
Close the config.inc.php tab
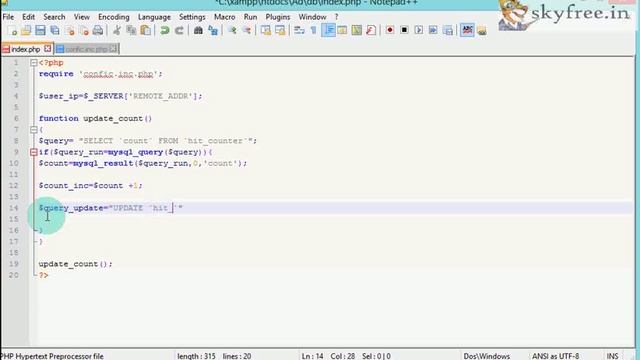click(113, 49)
